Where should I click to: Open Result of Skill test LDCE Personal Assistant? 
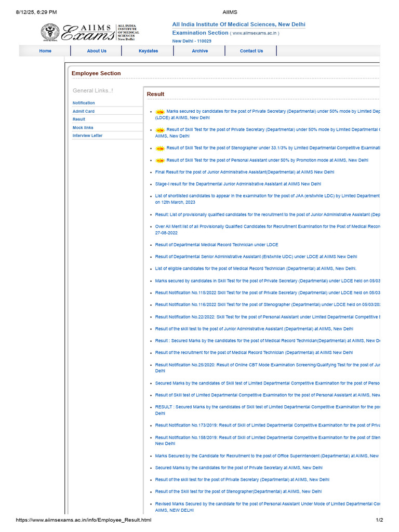(x=268, y=395)
